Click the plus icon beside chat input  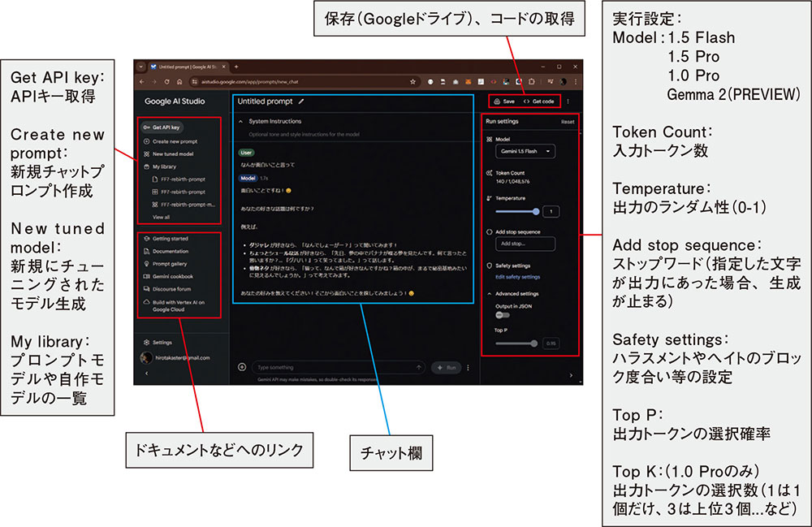tap(242, 366)
